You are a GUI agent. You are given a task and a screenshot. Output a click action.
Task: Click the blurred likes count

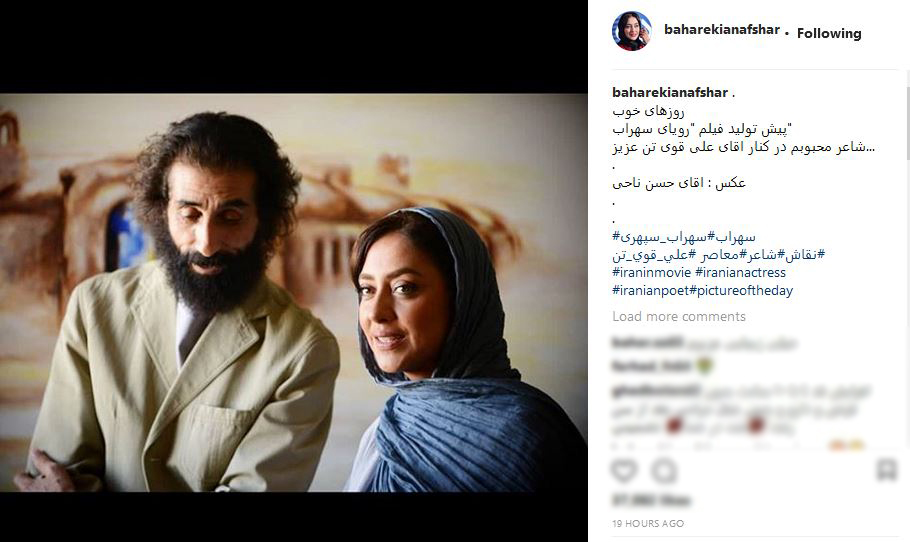pyautogui.click(x=651, y=500)
